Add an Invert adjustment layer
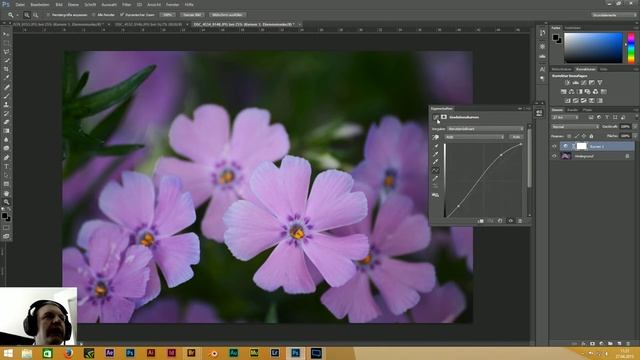 click(568, 100)
